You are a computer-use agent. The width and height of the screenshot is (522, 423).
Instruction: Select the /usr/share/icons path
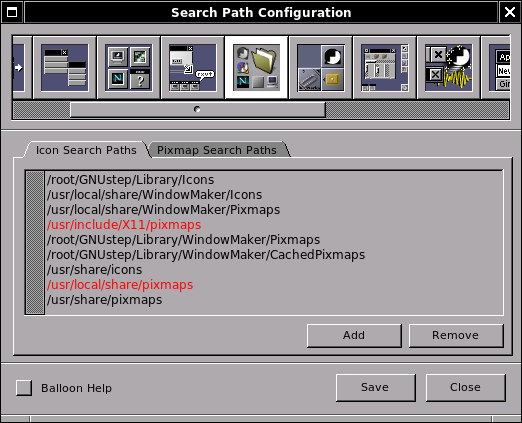point(274,270)
